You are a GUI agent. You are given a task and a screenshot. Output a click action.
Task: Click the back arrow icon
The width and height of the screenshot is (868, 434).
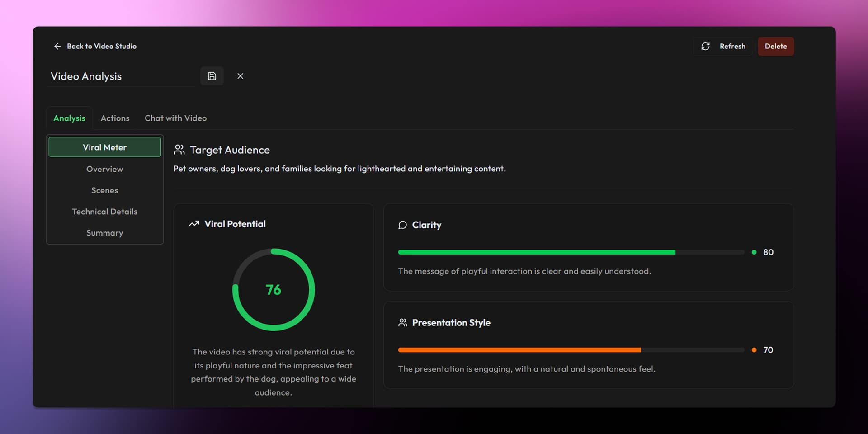57,46
